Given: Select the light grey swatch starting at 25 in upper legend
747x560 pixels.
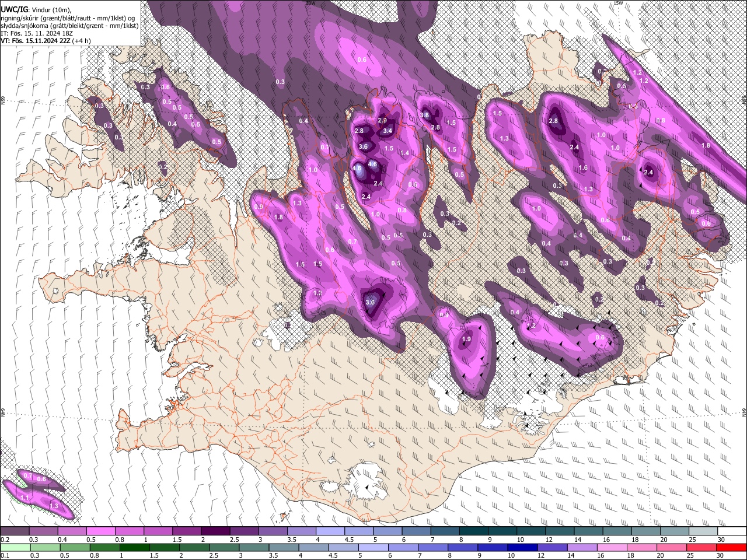Looking at the screenshot, I should tap(704, 531).
